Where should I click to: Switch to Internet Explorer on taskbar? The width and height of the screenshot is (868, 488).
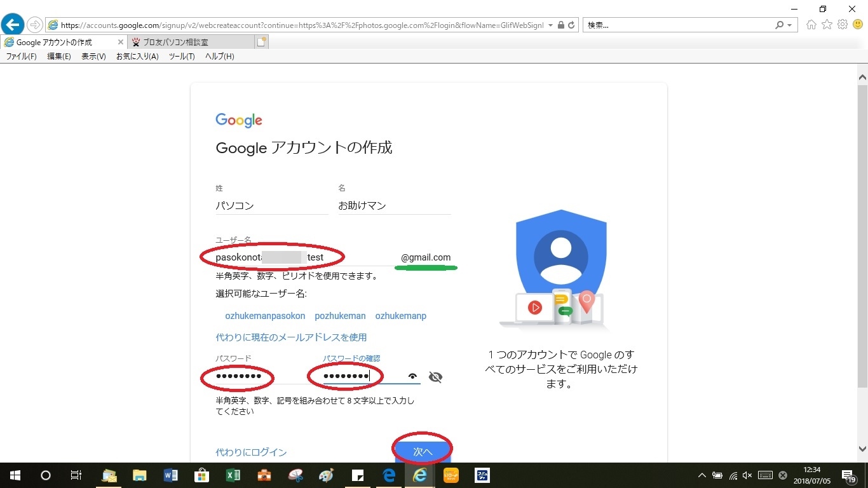click(x=420, y=475)
